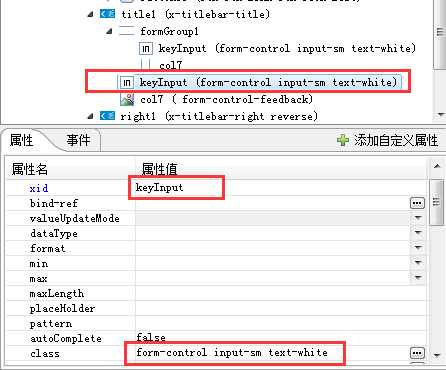Select the title1 (x-titlebar-title) row
This screenshot has height=370, width=446.
(x=195, y=14)
